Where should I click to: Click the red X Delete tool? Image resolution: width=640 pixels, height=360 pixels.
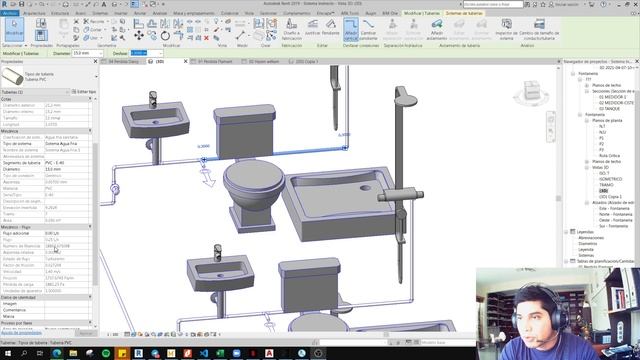point(206,38)
